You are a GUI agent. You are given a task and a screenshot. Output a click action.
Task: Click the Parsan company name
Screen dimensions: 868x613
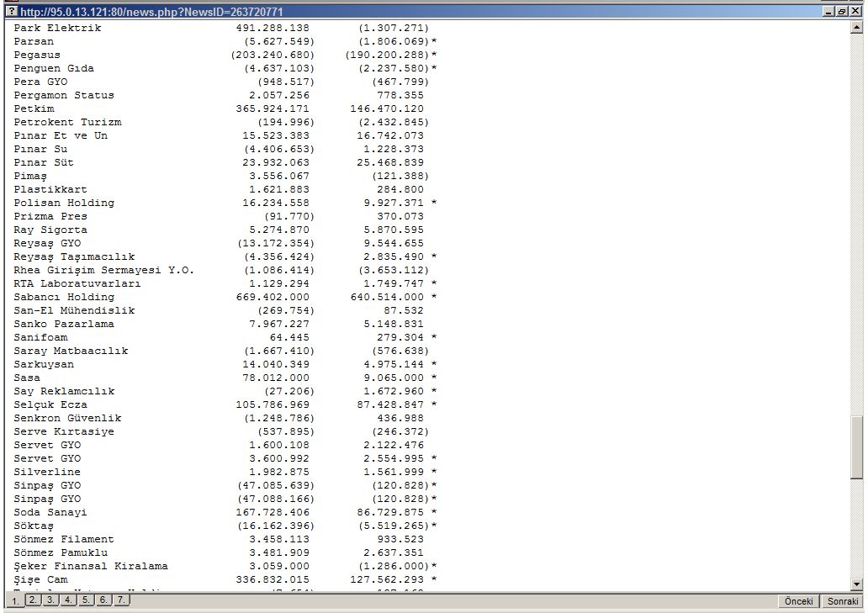(34, 41)
